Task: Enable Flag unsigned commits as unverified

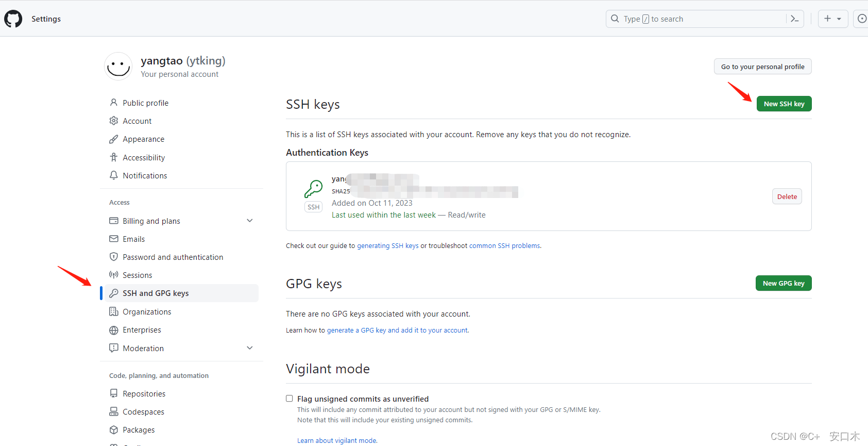Action: [290, 399]
